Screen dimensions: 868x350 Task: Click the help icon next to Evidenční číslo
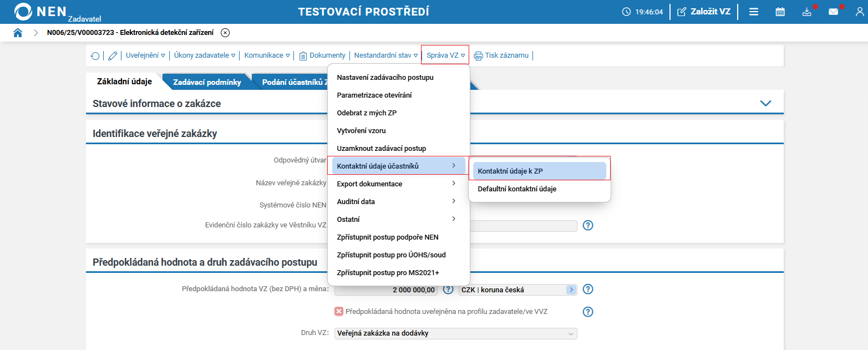(588, 225)
